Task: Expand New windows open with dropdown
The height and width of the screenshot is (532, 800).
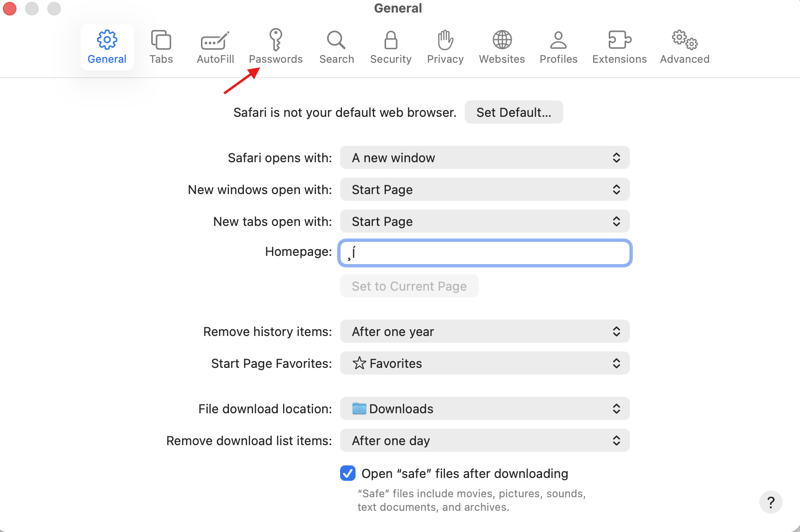Action: pos(485,189)
